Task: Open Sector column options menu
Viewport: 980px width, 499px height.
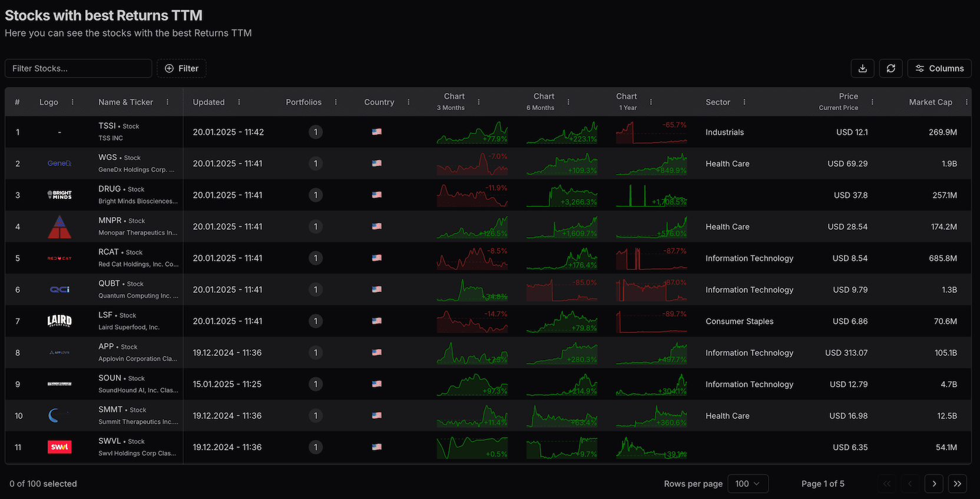Action: [744, 102]
